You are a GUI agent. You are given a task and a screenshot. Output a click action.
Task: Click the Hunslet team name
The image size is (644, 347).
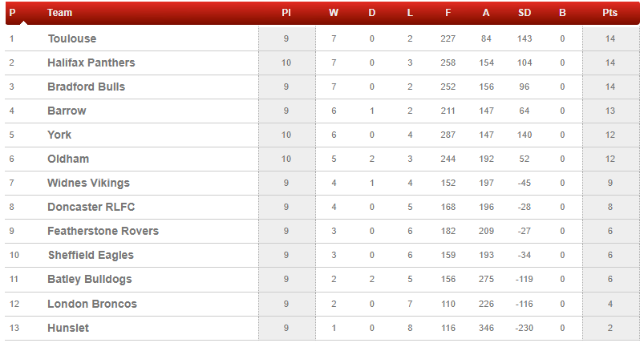tap(68, 328)
